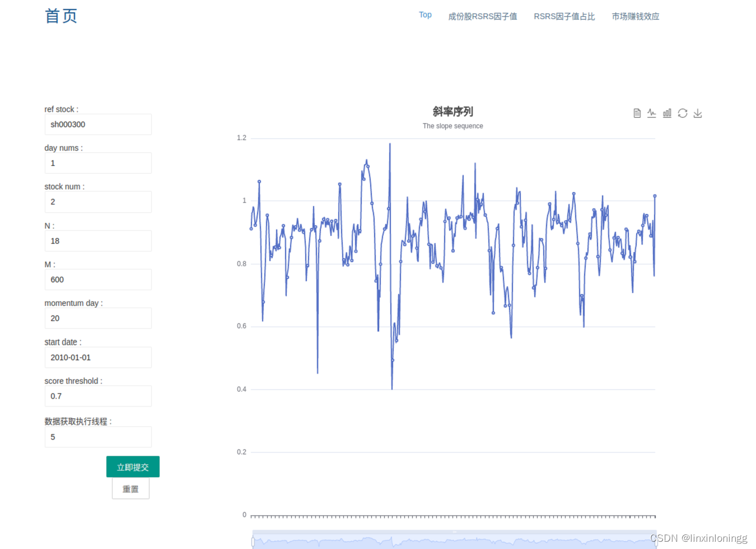Switch chart to line type icon
The width and height of the screenshot is (756, 549).
pyautogui.click(x=652, y=113)
